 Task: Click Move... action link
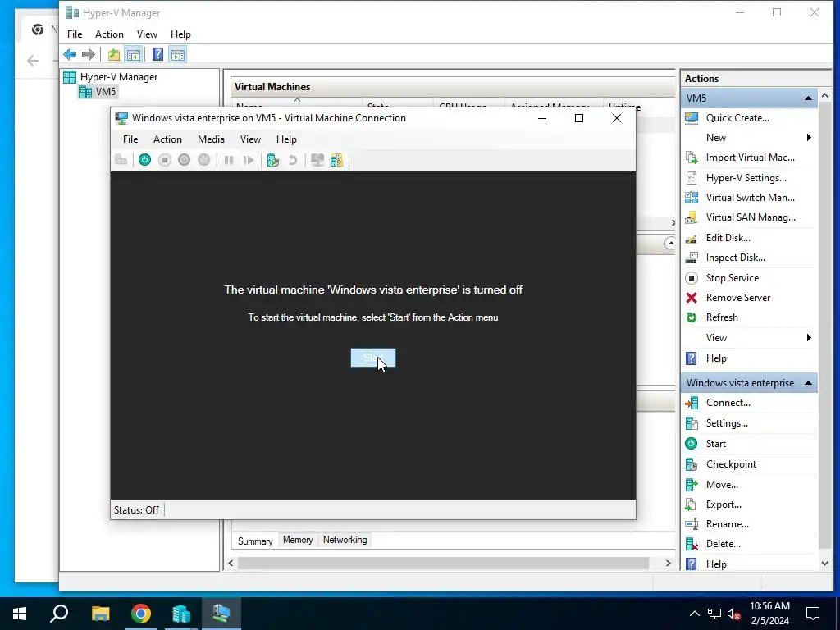(x=722, y=485)
